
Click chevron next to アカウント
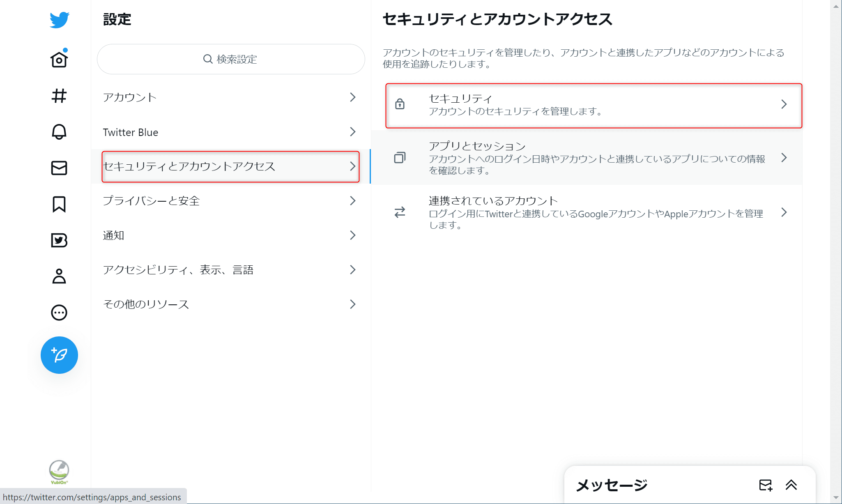click(352, 97)
